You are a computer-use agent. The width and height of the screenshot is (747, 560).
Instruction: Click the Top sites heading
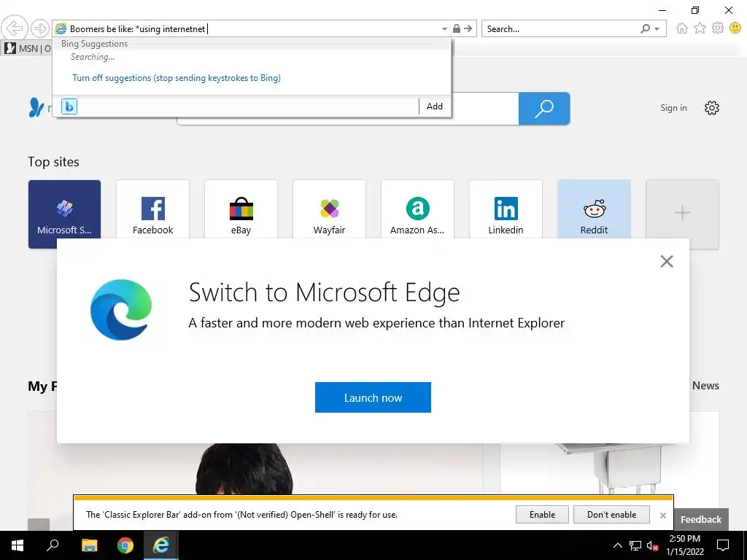point(53,162)
